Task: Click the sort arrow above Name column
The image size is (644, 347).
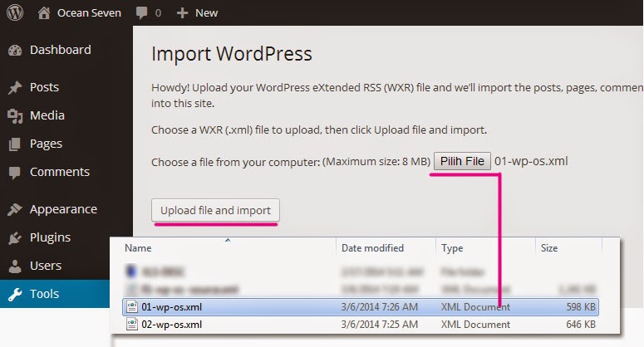Action: coord(228,240)
